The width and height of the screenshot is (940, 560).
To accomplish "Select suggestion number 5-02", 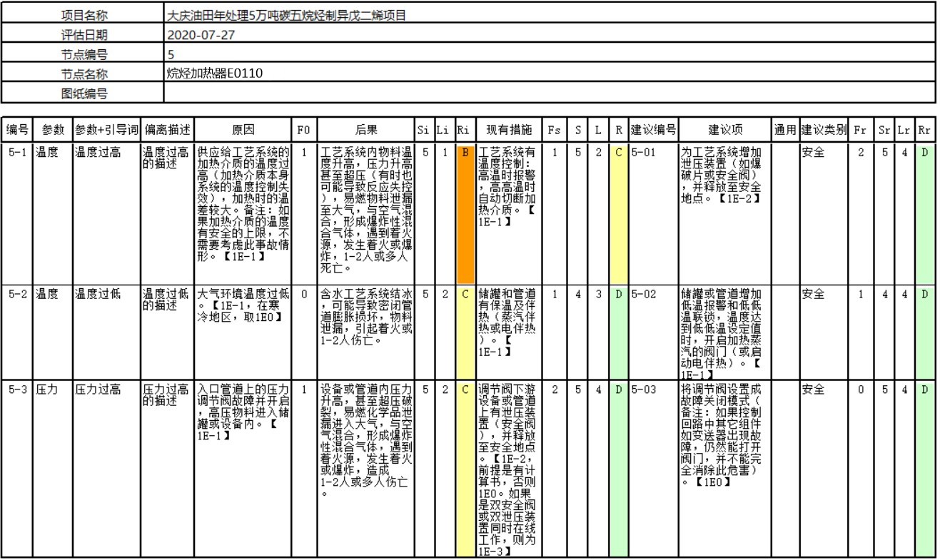I will pyautogui.click(x=653, y=333).
